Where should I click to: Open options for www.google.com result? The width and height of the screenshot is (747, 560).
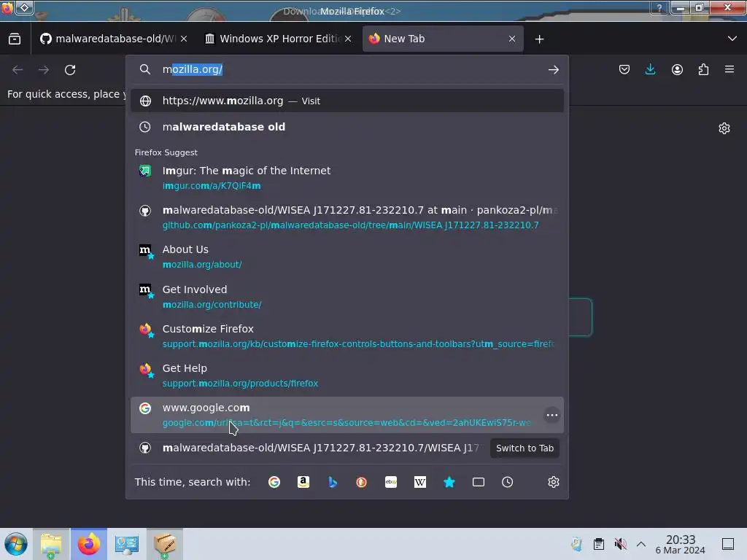pyautogui.click(x=552, y=415)
